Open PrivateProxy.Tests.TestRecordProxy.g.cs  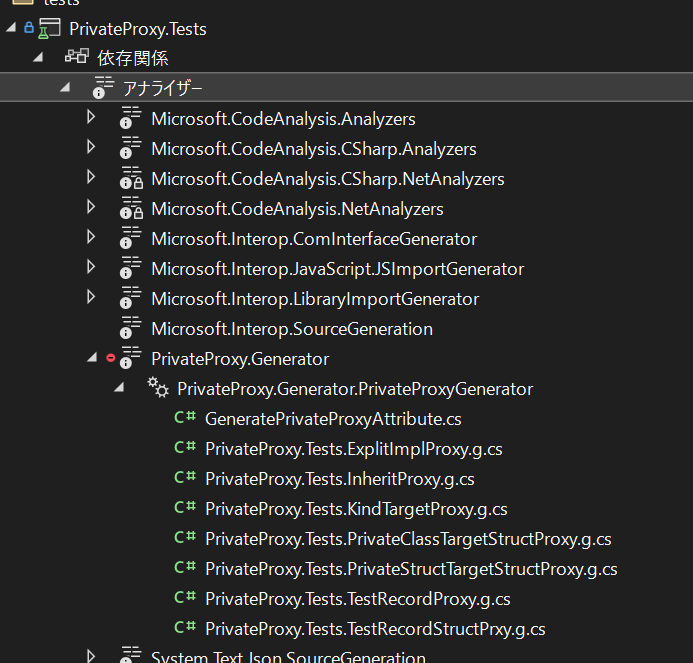click(x=358, y=599)
